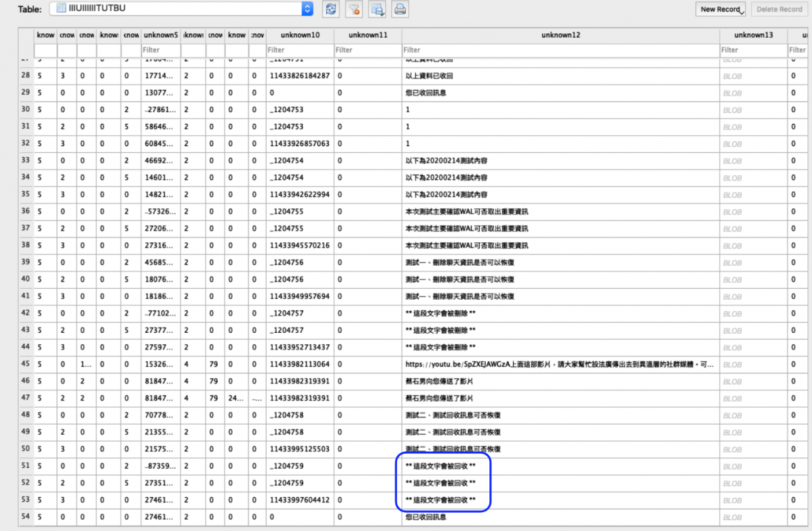Click the unknown11 column header
The width and height of the screenshot is (812, 531).
(x=367, y=34)
